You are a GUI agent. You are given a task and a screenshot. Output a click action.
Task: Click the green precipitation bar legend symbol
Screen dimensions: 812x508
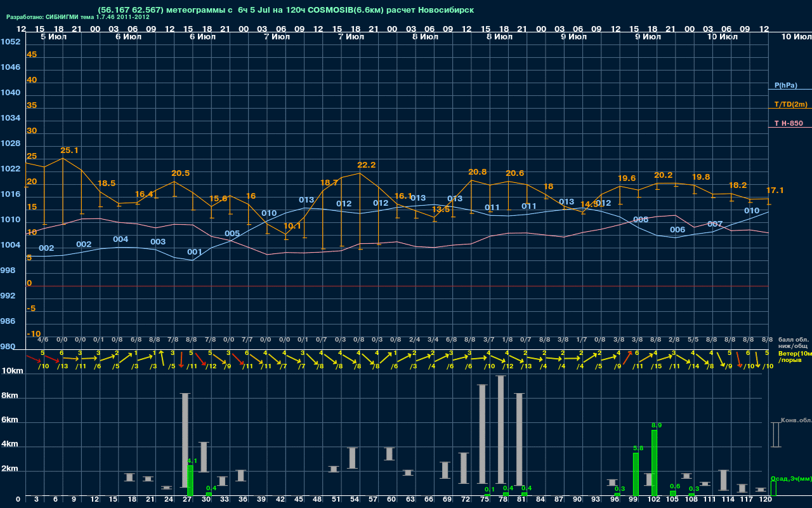click(773, 488)
